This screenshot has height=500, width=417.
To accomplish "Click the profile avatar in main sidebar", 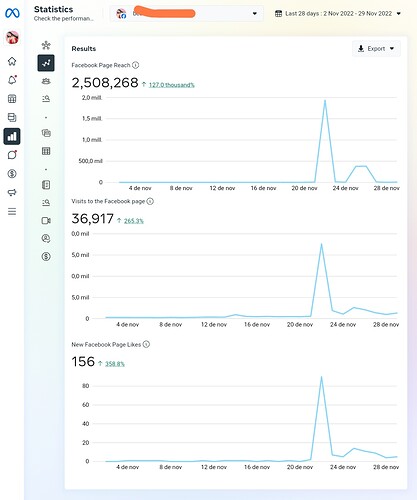I will pos(12,37).
